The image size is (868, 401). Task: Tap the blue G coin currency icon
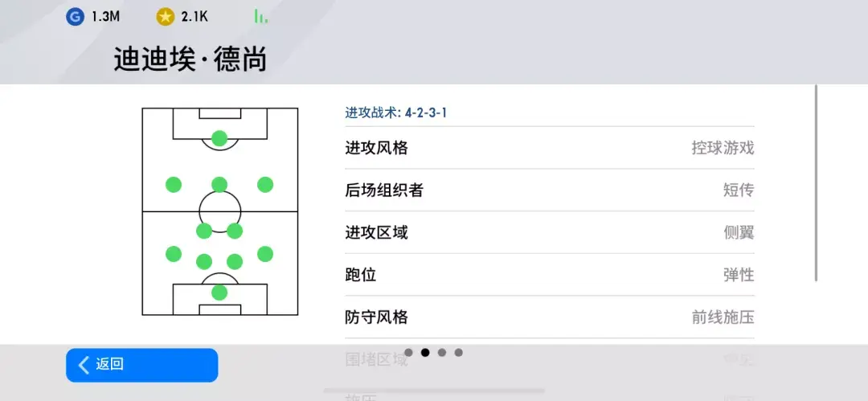pyautogui.click(x=76, y=16)
